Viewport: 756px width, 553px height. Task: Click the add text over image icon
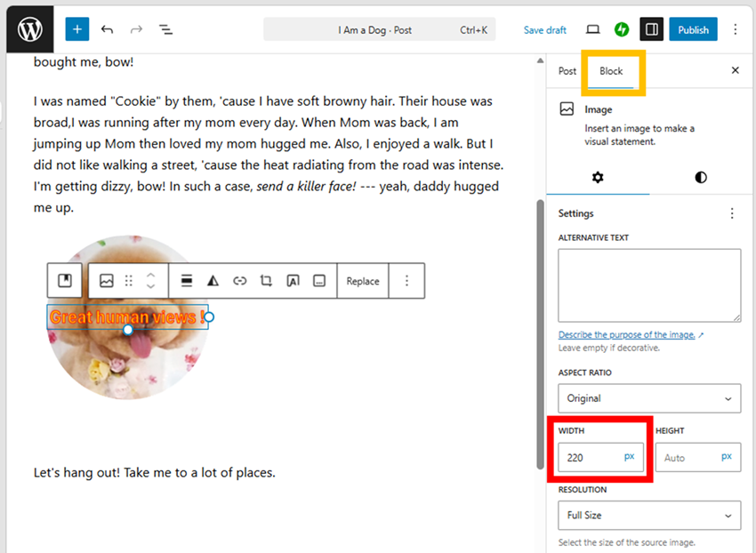click(x=293, y=281)
